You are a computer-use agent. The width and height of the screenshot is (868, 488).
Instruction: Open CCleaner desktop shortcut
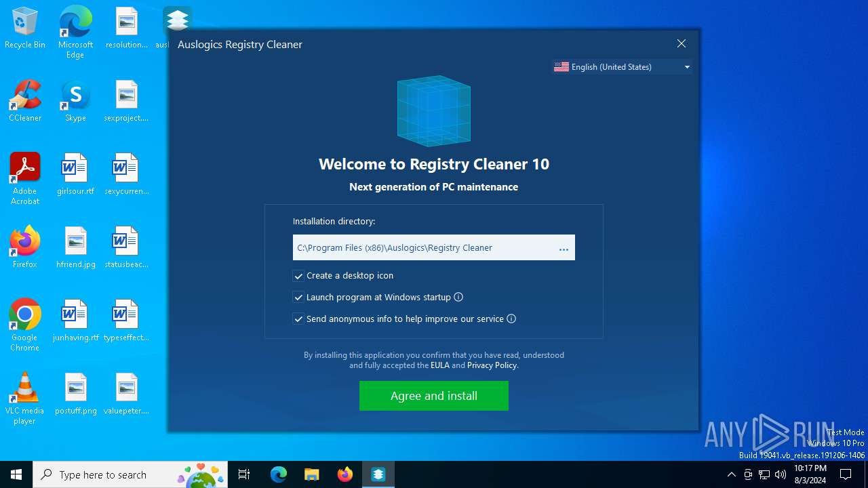click(25, 102)
